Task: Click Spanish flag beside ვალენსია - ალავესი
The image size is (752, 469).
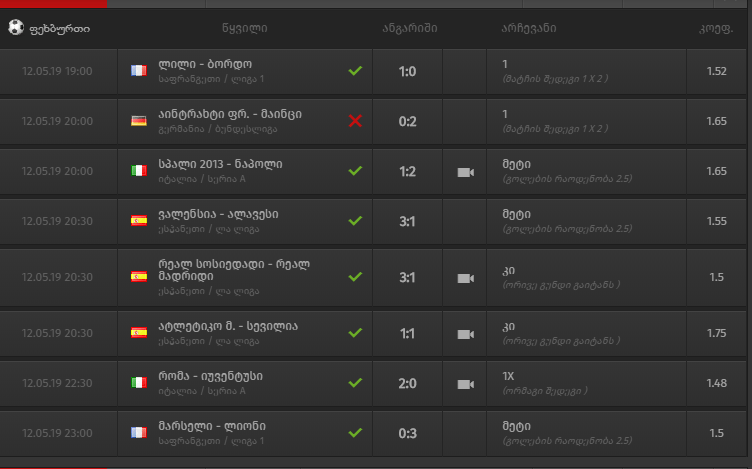Action: 138,221
